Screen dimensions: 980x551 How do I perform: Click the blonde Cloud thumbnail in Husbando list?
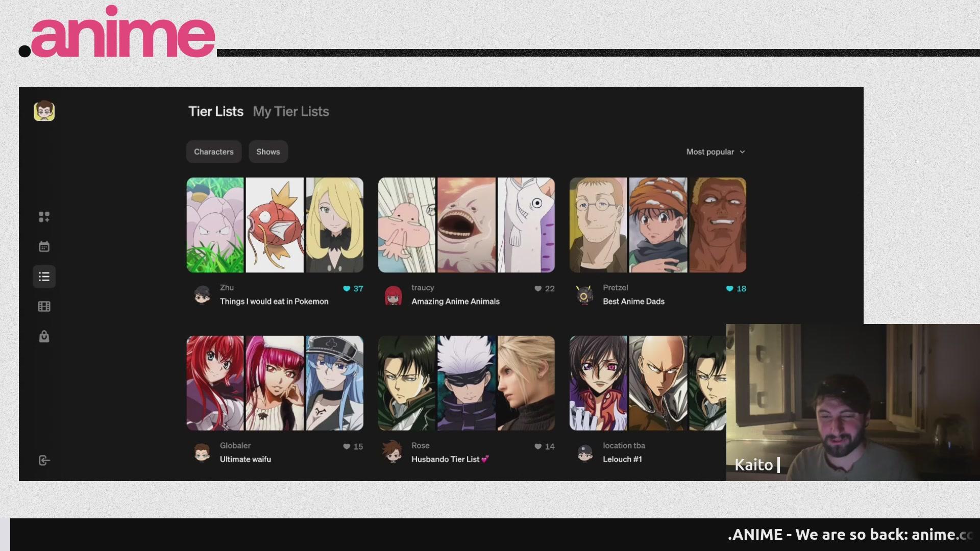pyautogui.click(x=526, y=383)
